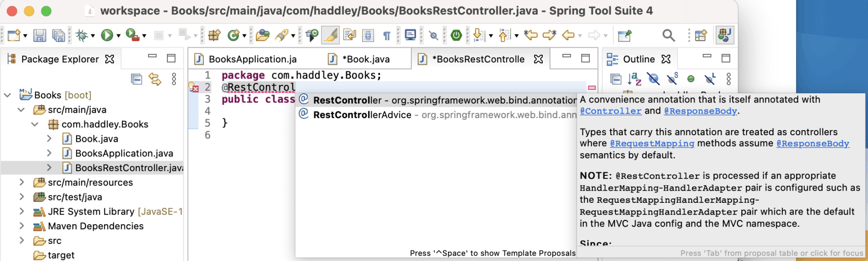Toggle Mark Occurrences highlighter in toolbar
Viewport: 868px width, 261px height.
pyautogui.click(x=331, y=35)
